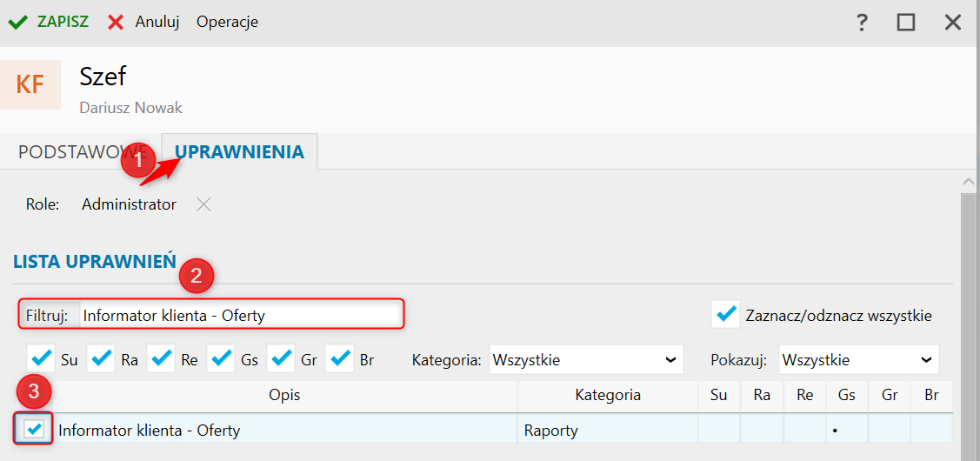This screenshot has height=461, width=980.
Task: Uncheck the Br filter checkbox
Action: click(x=341, y=358)
